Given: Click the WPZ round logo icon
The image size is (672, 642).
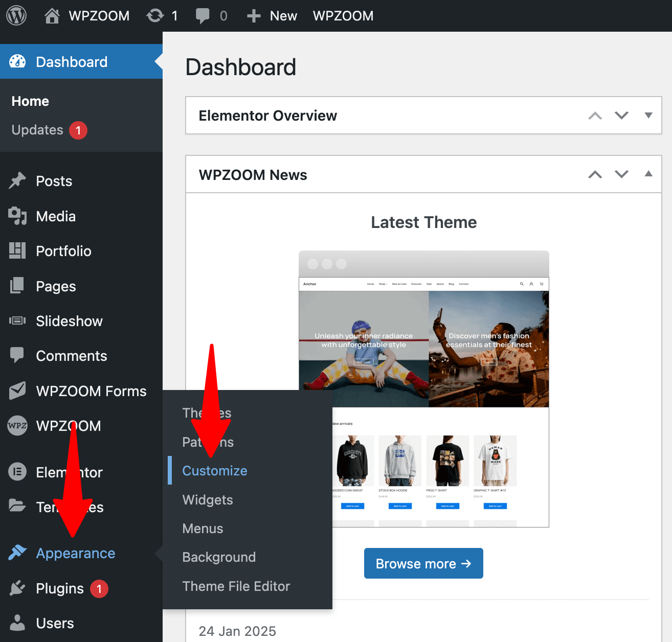Looking at the screenshot, I should pyautogui.click(x=17, y=425).
